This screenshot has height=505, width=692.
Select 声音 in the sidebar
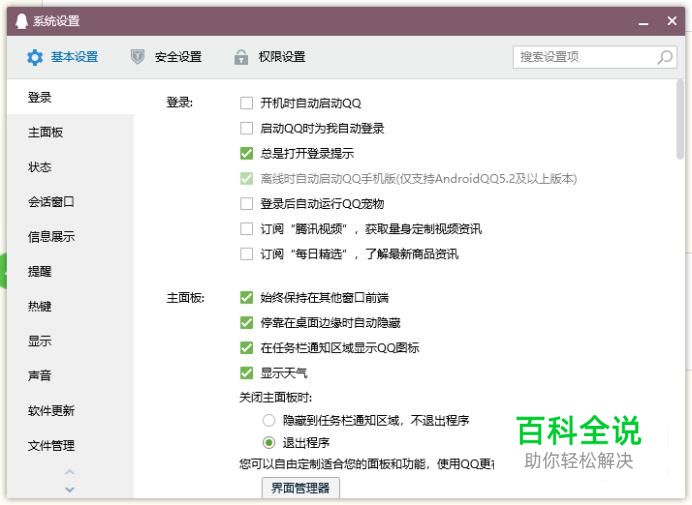pos(70,376)
